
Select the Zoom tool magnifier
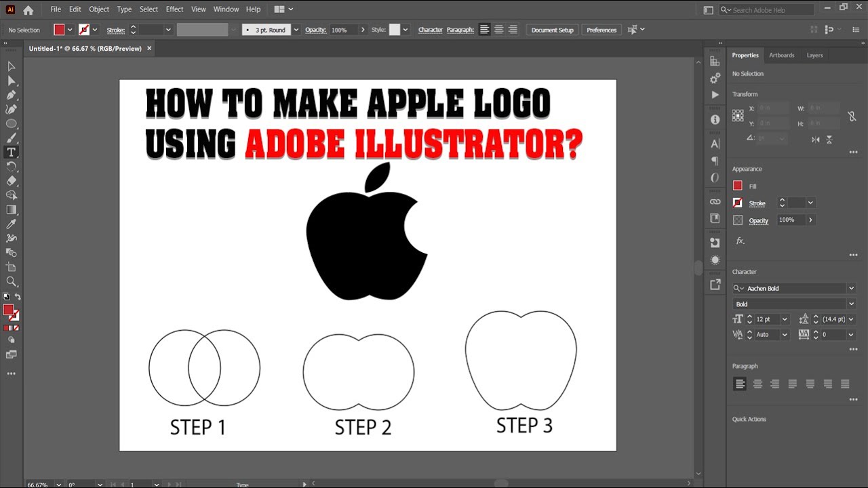(x=11, y=281)
